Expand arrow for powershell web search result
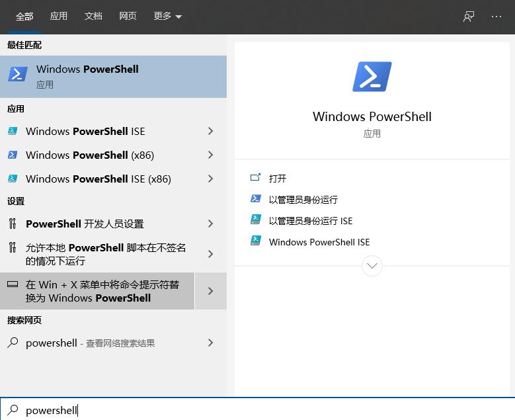 (x=210, y=343)
